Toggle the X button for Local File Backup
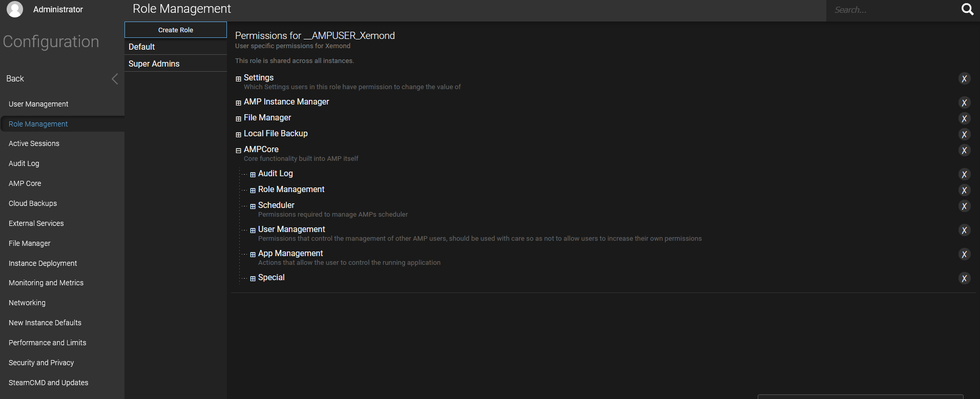The height and width of the screenshot is (399, 980). (x=964, y=134)
